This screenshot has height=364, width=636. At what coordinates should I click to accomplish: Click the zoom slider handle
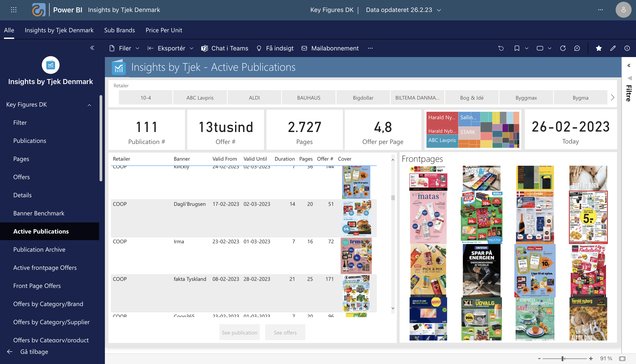[563, 358]
